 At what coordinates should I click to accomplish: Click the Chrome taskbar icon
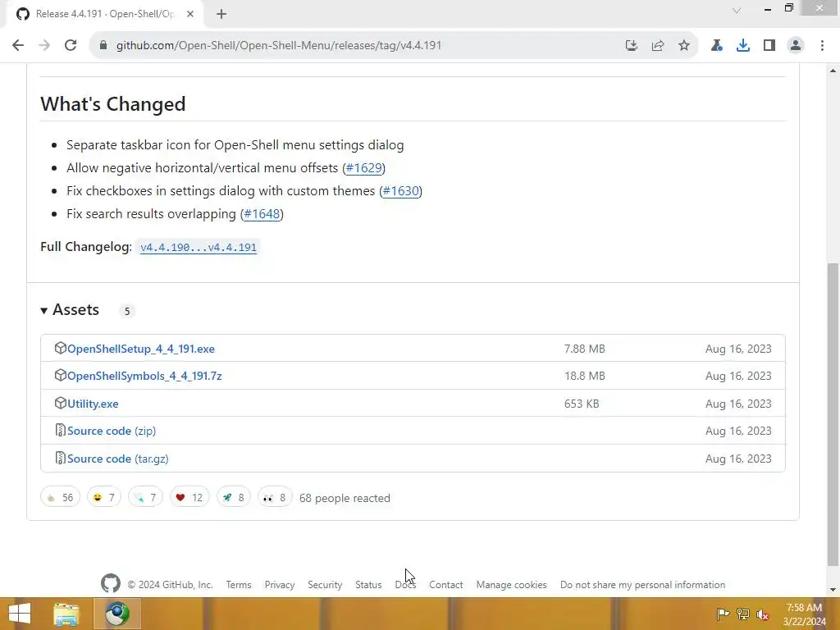coord(117,614)
